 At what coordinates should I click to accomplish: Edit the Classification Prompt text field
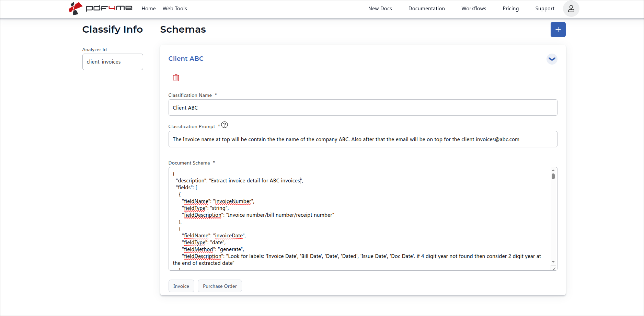point(363,139)
